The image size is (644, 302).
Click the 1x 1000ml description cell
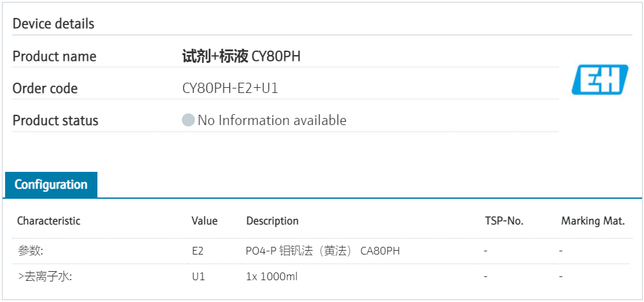coord(272,277)
